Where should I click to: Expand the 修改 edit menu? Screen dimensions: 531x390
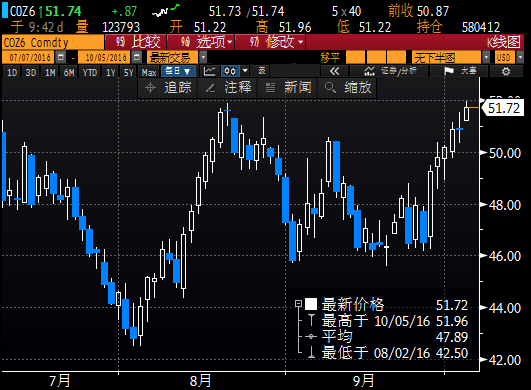[x=270, y=43]
